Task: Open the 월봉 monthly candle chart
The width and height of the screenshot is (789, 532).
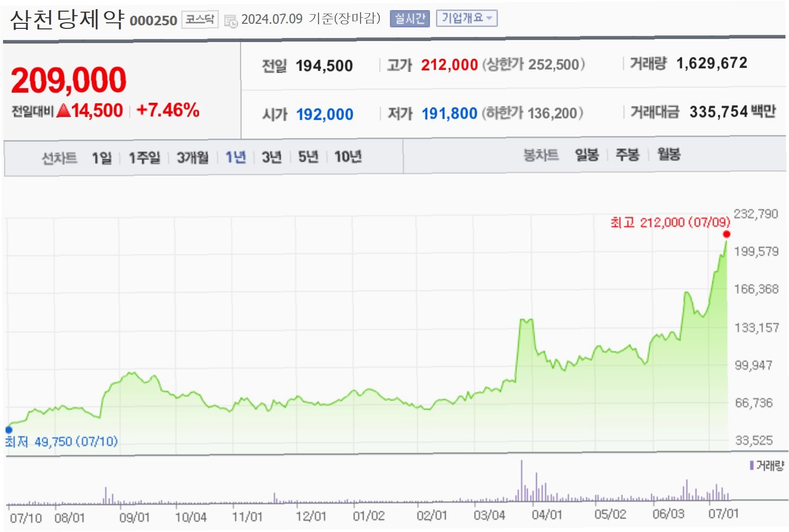Action: click(669, 154)
